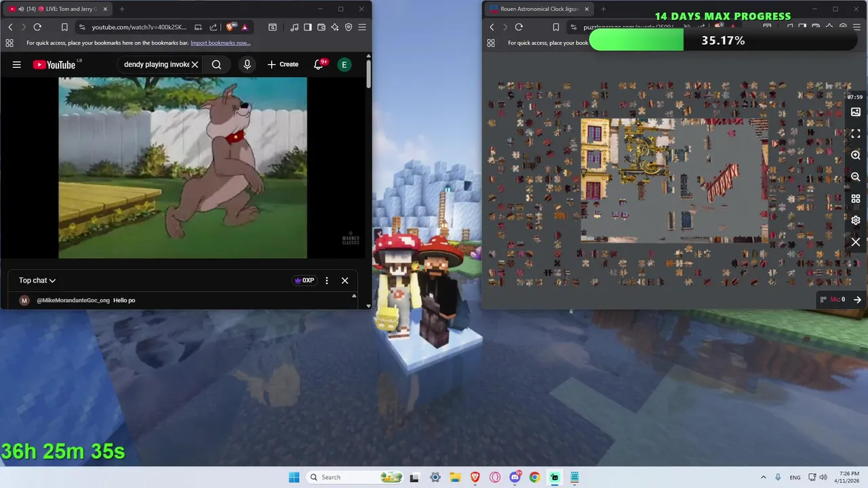Start YouTube voice search microphone
This screenshot has width=868, height=488.
click(247, 64)
